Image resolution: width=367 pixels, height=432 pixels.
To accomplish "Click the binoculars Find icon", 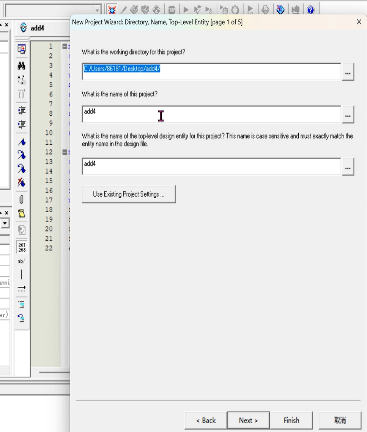I will [x=21, y=66].
